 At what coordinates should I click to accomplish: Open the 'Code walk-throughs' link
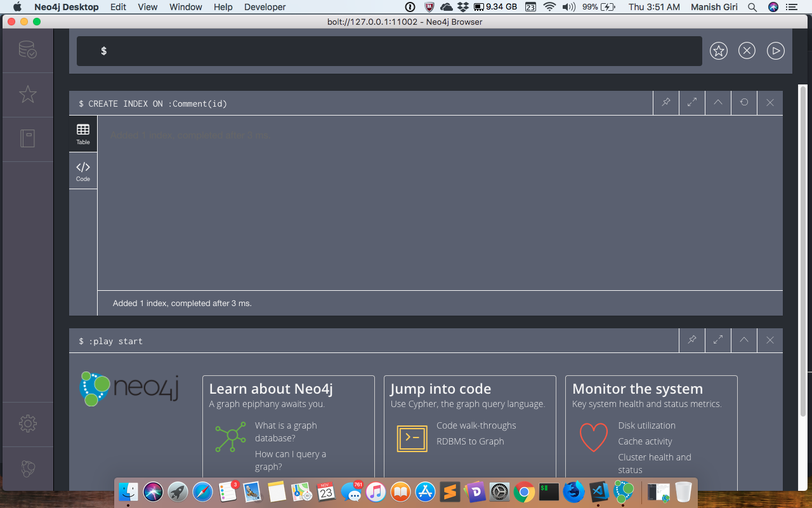coord(476,425)
